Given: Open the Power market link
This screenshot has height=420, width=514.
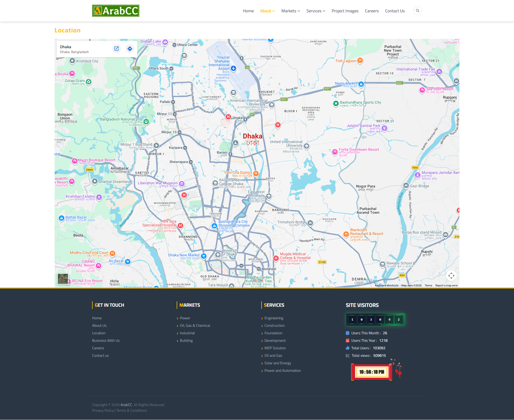Looking at the screenshot, I should [x=185, y=318].
